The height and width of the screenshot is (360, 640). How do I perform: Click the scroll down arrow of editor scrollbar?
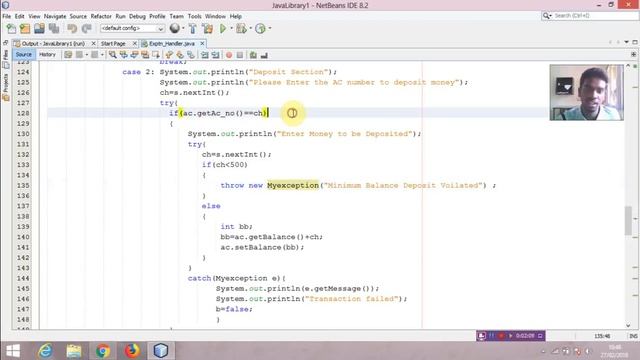tap(628, 325)
